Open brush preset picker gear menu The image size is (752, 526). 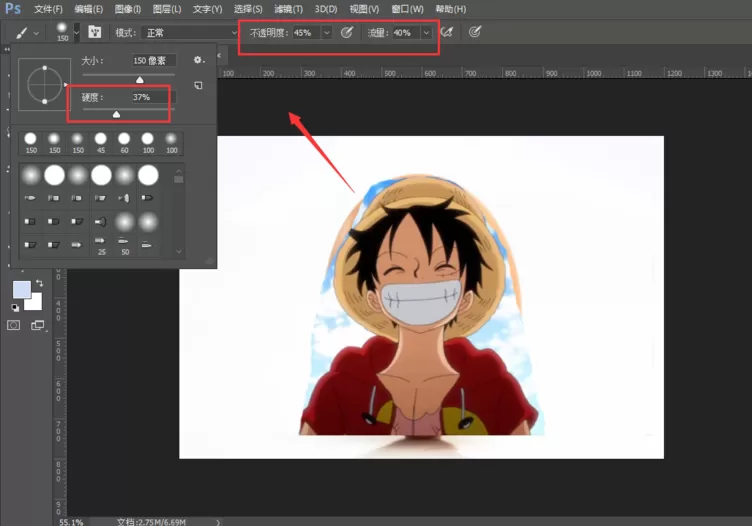click(198, 60)
